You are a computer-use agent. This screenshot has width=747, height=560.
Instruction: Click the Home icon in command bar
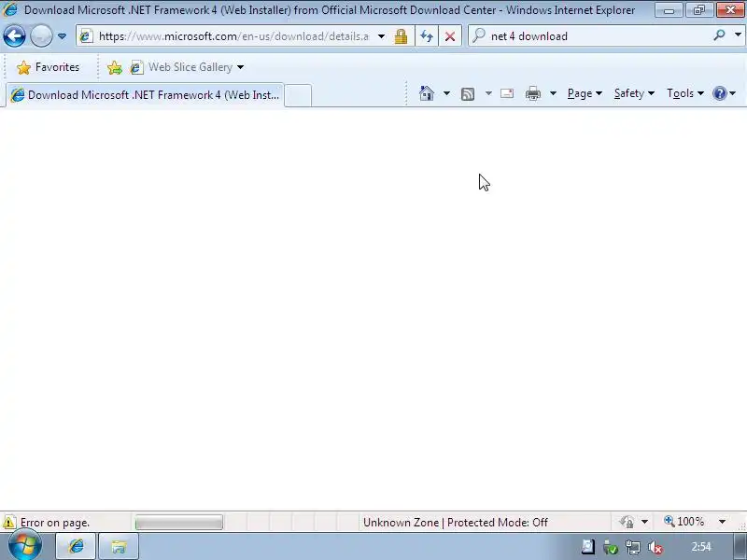click(x=427, y=93)
